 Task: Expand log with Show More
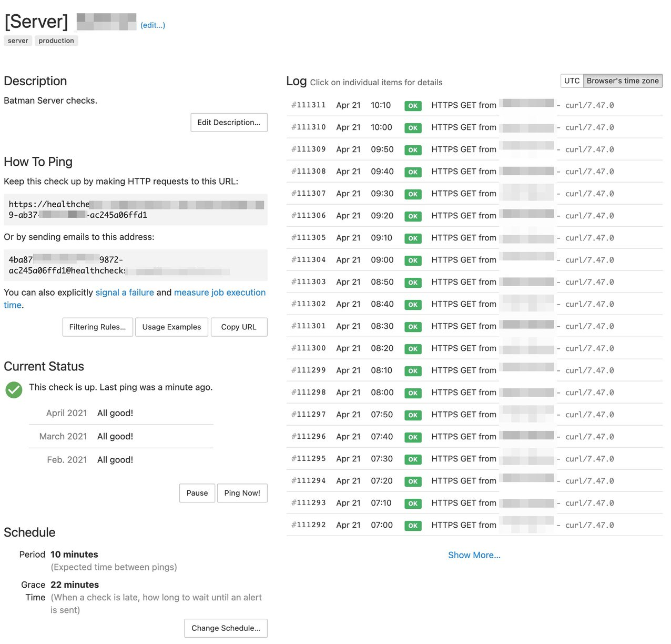474,555
